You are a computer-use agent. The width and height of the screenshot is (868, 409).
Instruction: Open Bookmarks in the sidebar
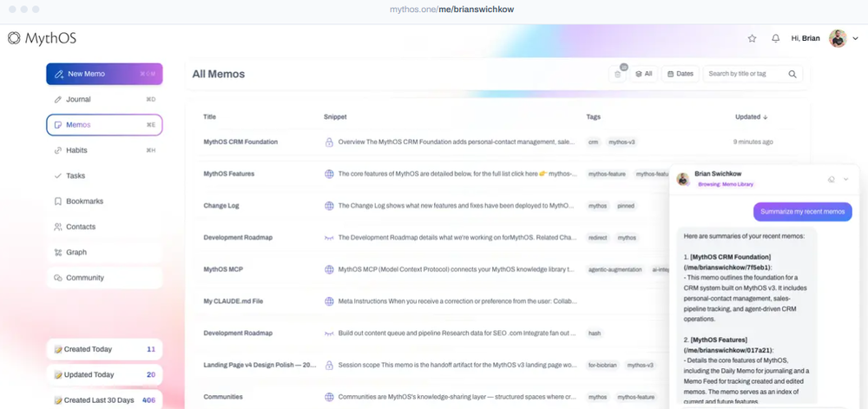click(x=104, y=201)
